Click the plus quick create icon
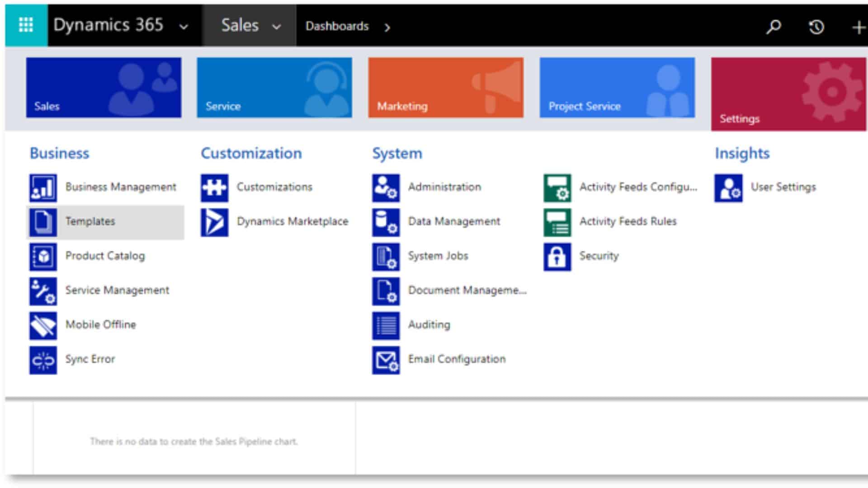 tap(858, 27)
